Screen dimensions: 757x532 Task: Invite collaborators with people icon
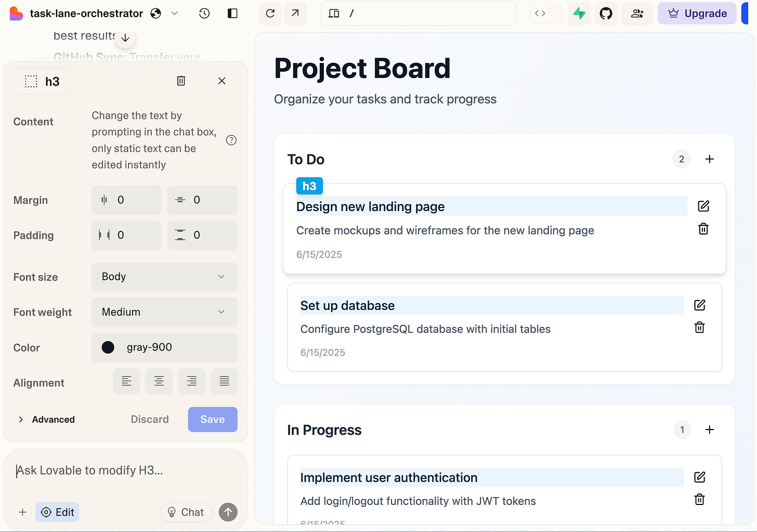637,14
